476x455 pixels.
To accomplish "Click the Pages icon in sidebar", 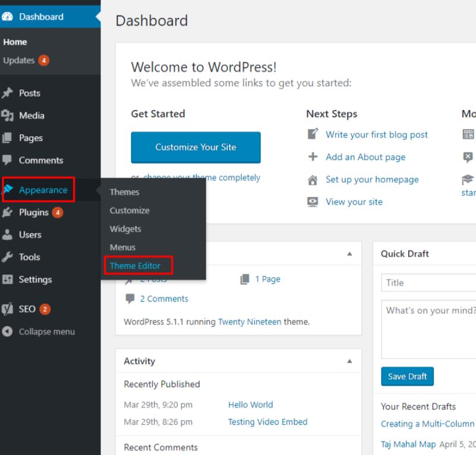I will [7, 138].
